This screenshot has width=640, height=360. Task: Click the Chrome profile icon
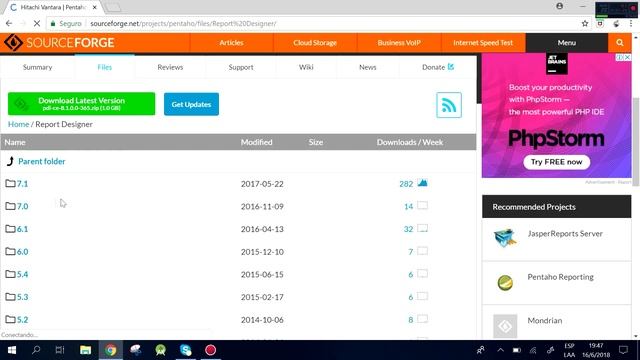click(560, 6)
